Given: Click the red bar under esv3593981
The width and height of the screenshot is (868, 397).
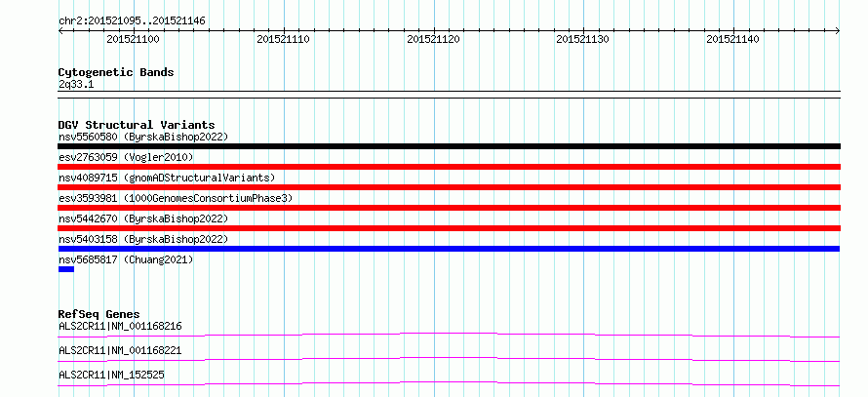Looking at the screenshot, I should (x=449, y=208).
